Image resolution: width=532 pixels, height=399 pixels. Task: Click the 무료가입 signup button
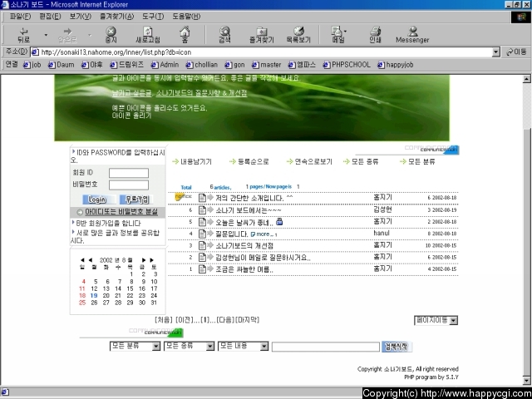click(x=135, y=199)
